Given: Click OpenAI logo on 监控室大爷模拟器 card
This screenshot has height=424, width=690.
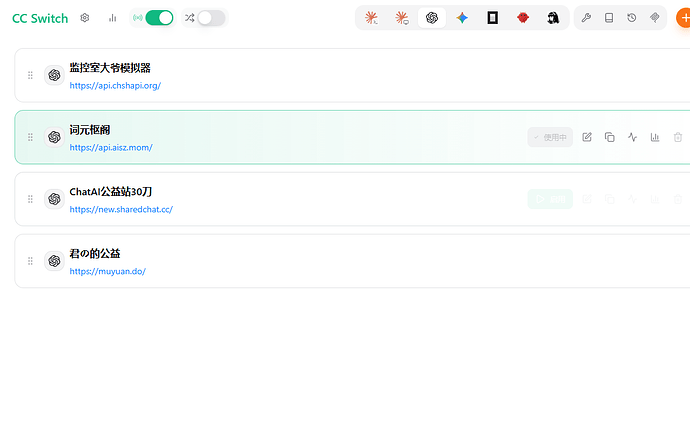Looking at the screenshot, I should coord(54,75).
